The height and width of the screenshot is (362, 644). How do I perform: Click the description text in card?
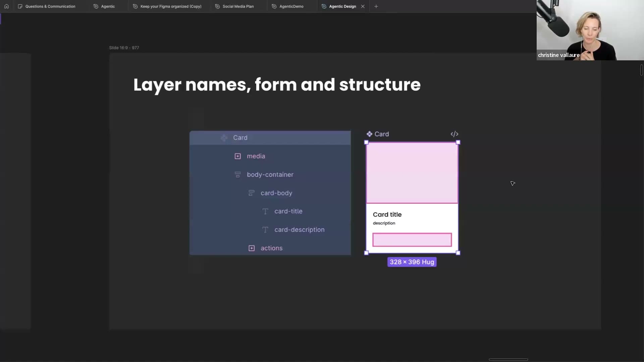click(384, 223)
